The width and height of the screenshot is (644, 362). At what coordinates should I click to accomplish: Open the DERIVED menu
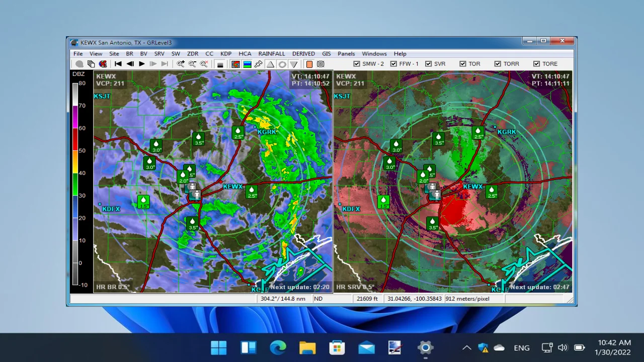click(x=303, y=53)
